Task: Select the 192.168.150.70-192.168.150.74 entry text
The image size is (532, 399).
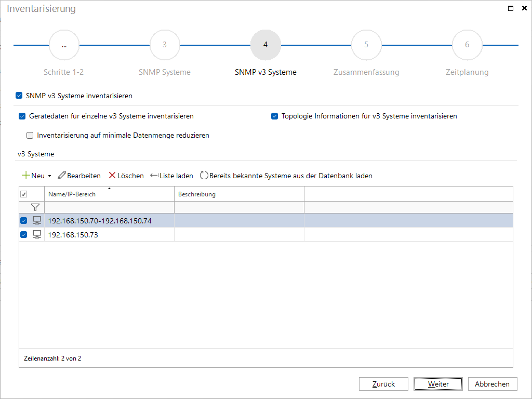Action: (x=100, y=221)
